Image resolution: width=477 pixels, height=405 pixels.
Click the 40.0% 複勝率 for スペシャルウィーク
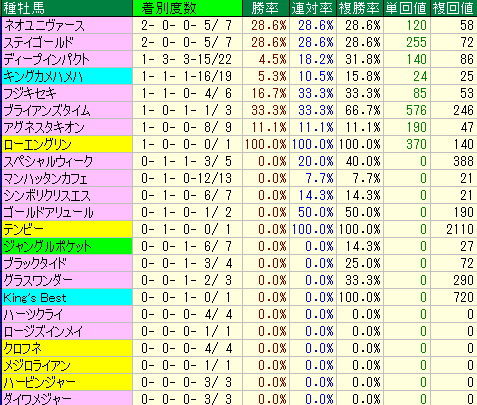tap(363, 162)
